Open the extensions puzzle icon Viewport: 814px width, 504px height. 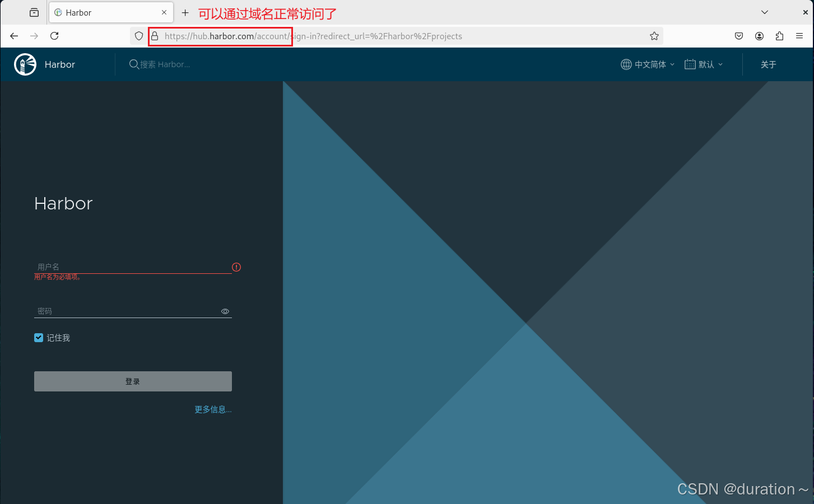pyautogui.click(x=779, y=36)
